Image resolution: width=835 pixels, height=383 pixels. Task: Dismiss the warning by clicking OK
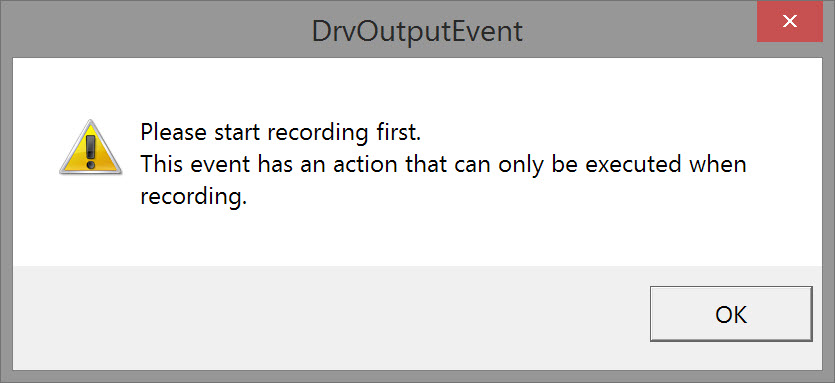(x=731, y=314)
